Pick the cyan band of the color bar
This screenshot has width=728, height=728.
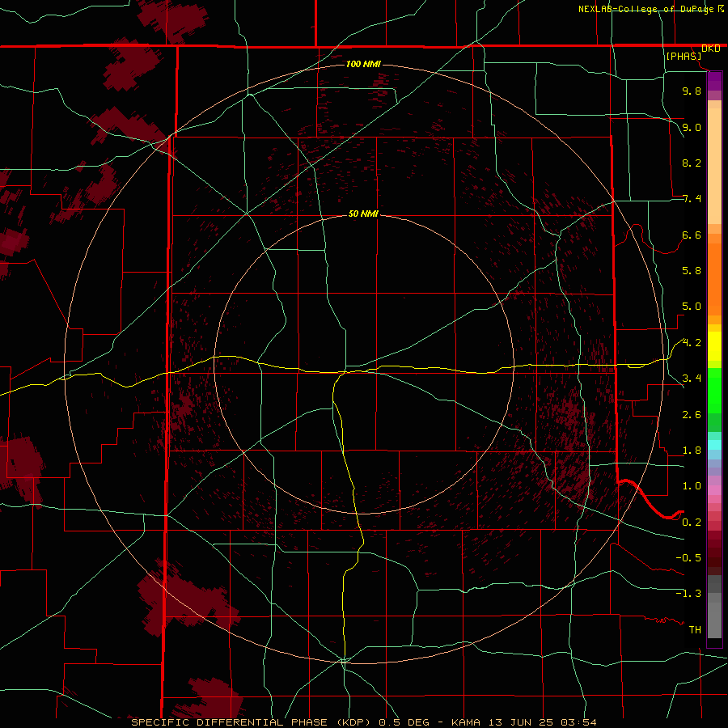[714, 445]
